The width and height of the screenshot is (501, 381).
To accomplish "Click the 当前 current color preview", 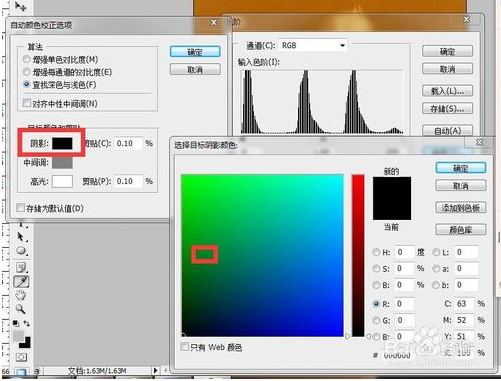I will (x=392, y=209).
